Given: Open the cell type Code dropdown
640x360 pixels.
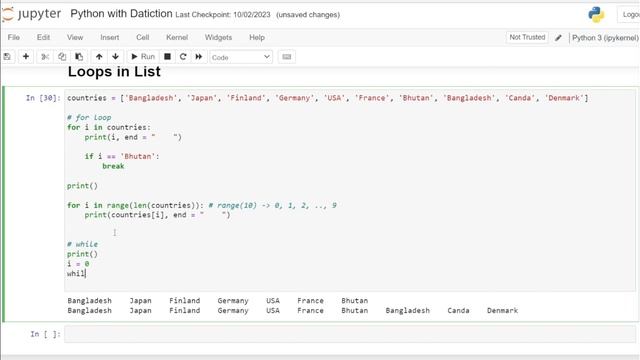Looking at the screenshot, I should click(x=241, y=57).
